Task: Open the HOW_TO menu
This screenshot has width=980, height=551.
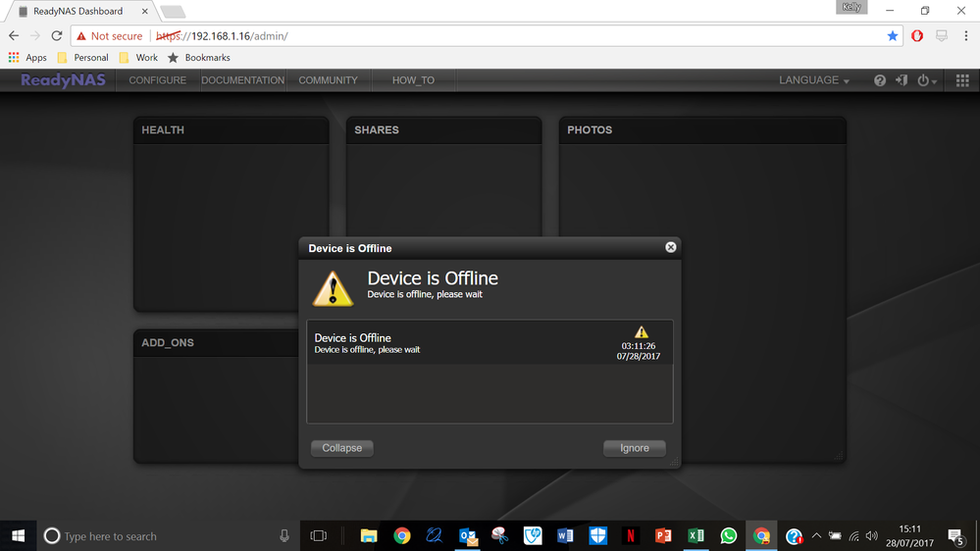Action: pyautogui.click(x=413, y=80)
